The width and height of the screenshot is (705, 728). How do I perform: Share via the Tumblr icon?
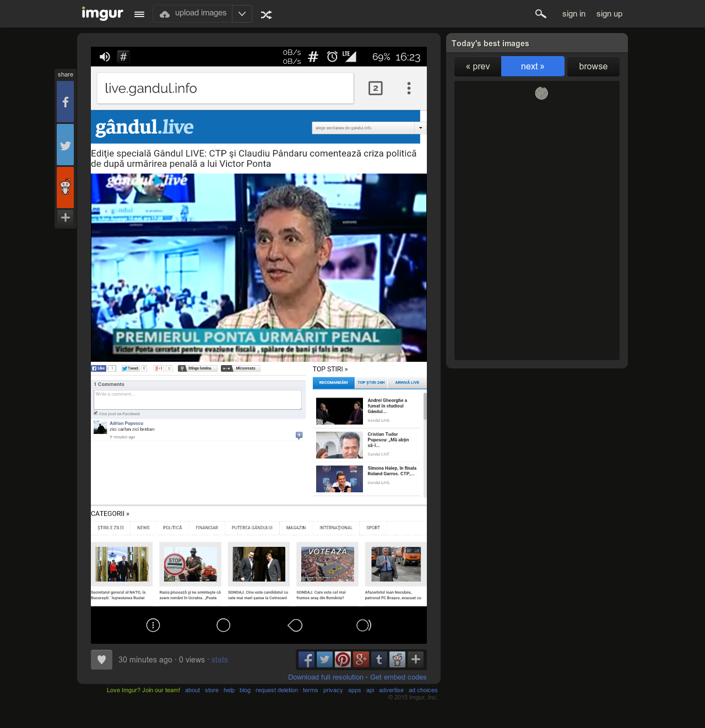[x=379, y=659]
